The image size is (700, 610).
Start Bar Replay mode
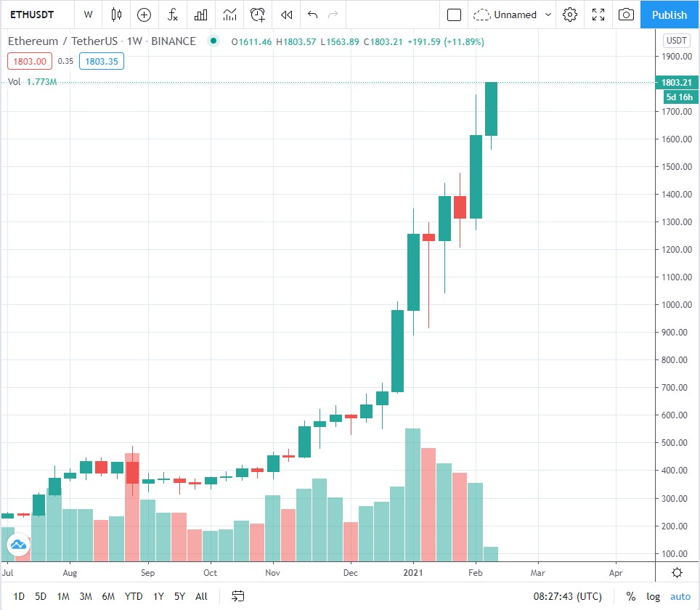click(x=285, y=15)
